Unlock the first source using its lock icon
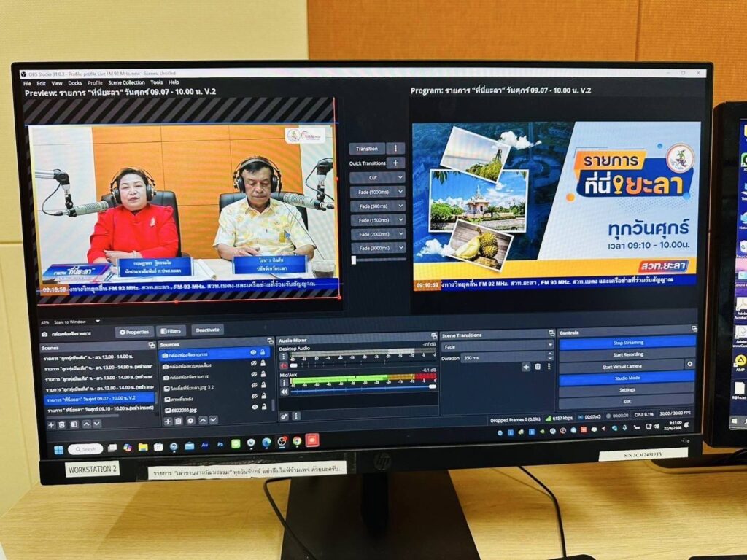 (x=263, y=352)
